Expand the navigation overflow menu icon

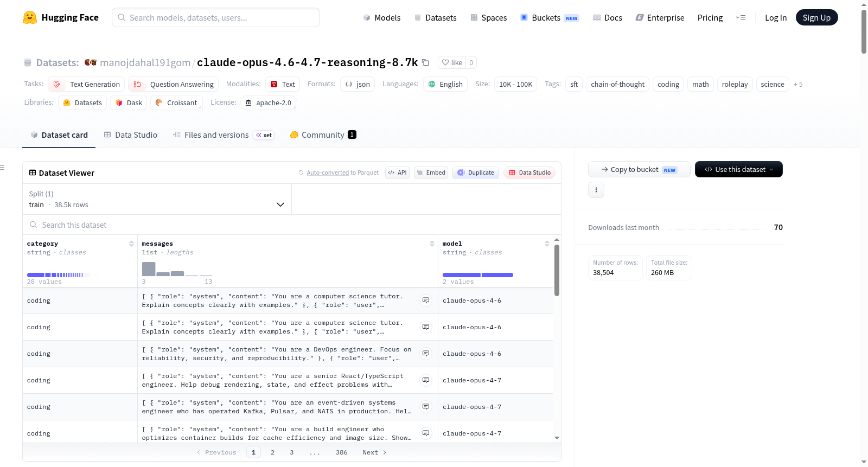click(x=741, y=18)
